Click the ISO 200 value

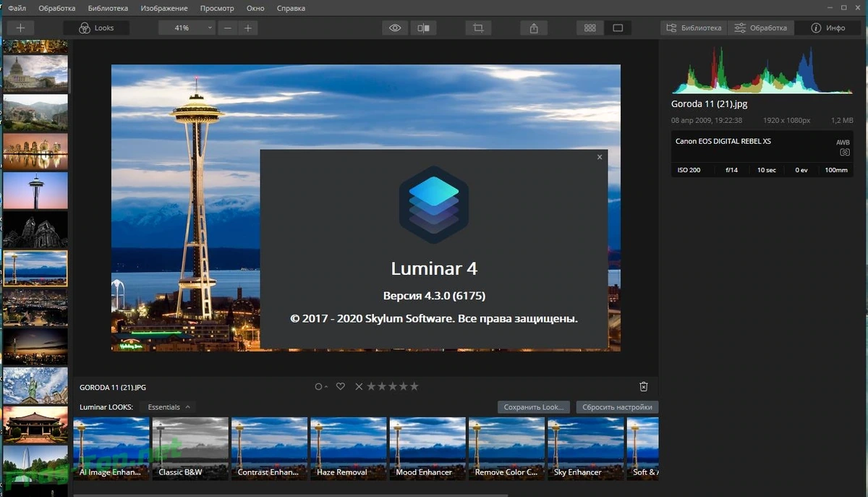[689, 170]
